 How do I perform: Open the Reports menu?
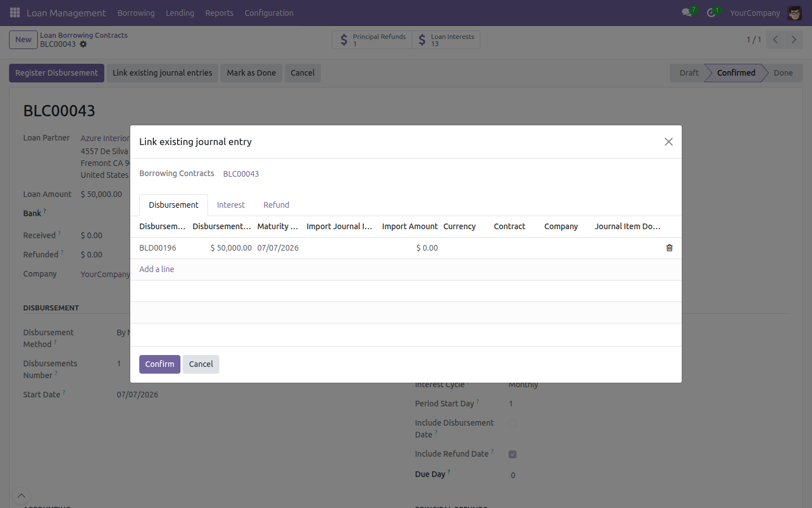(x=219, y=13)
